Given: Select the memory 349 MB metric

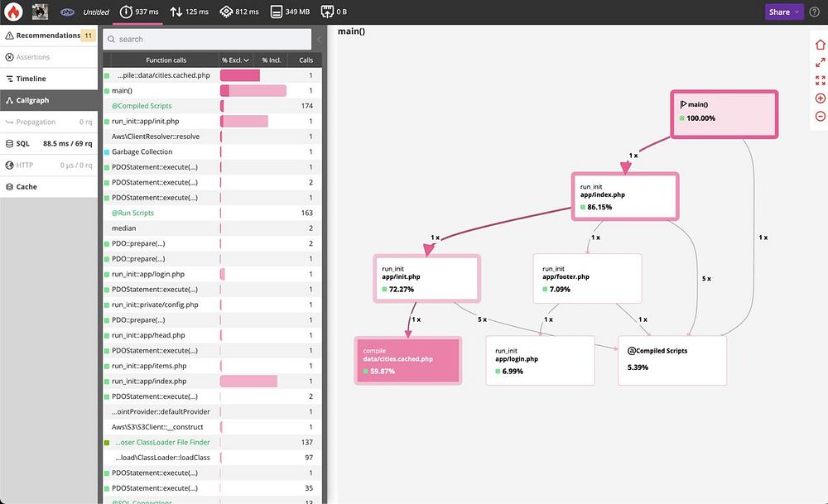Looking at the screenshot, I should coord(290,12).
